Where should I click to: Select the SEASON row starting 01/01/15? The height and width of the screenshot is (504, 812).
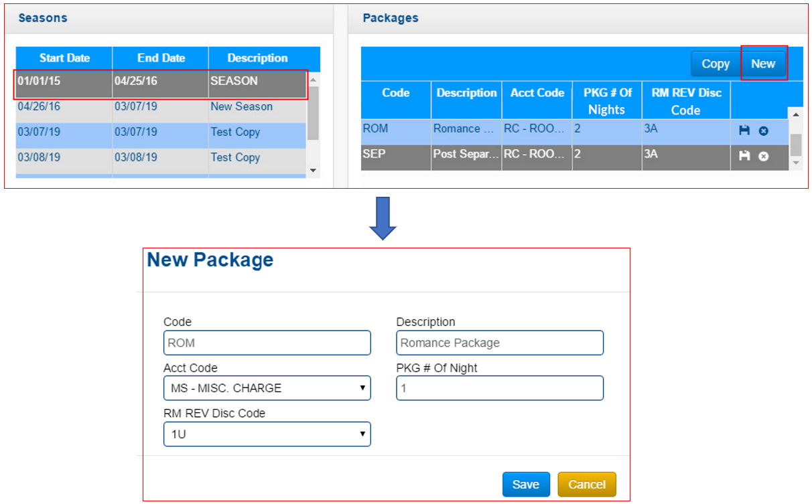click(161, 81)
